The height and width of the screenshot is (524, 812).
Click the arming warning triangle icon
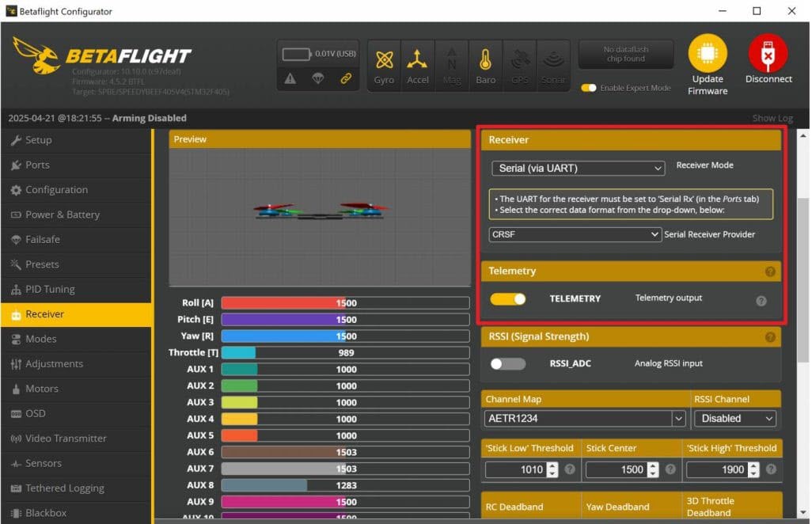pos(290,78)
